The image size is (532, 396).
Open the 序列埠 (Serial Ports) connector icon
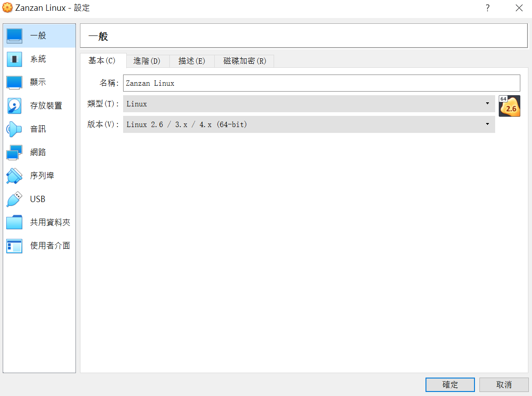[14, 176]
